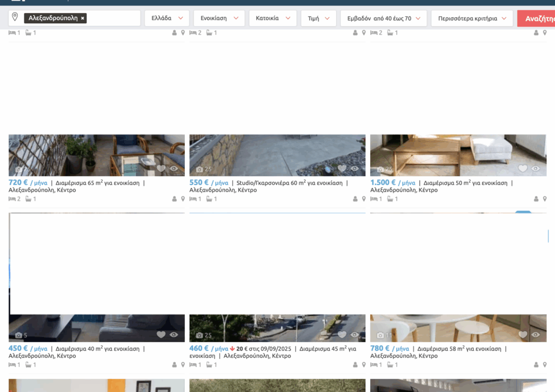Hide the 720 € listing using eye icon

(x=174, y=169)
